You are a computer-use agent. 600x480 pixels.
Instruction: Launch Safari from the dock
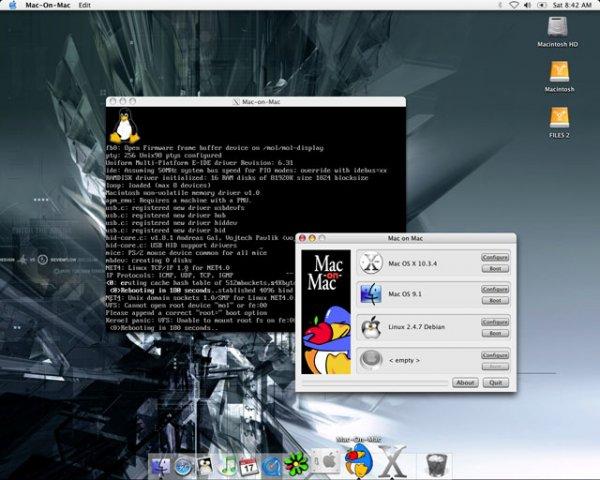click(184, 464)
